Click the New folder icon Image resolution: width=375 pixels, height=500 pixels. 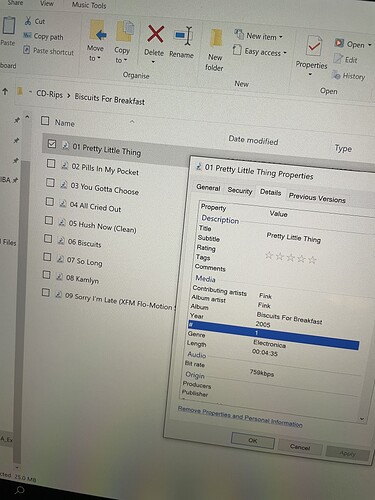[x=216, y=39]
